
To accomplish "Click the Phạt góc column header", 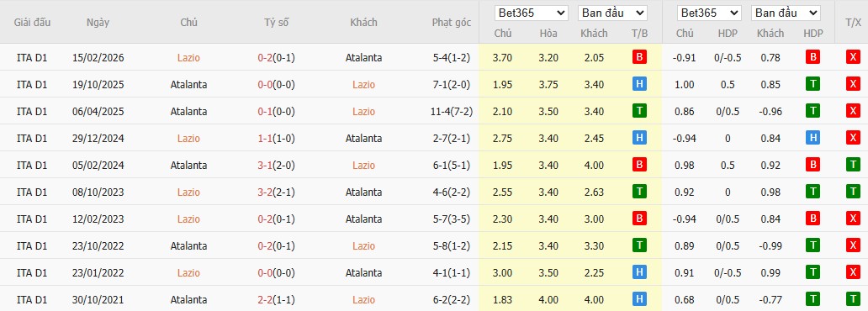I will click(452, 23).
